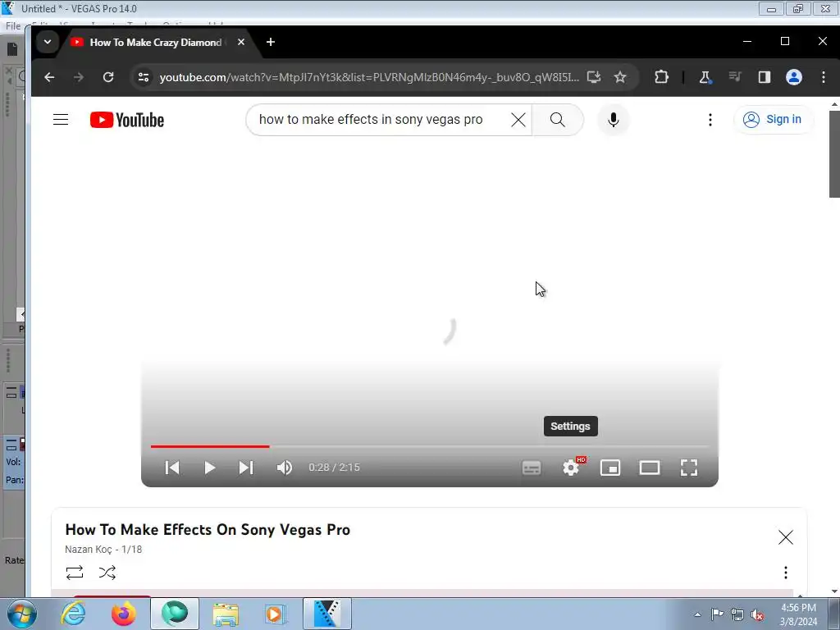840x630 pixels.
Task: Open a new Chrome tab
Action: click(271, 42)
